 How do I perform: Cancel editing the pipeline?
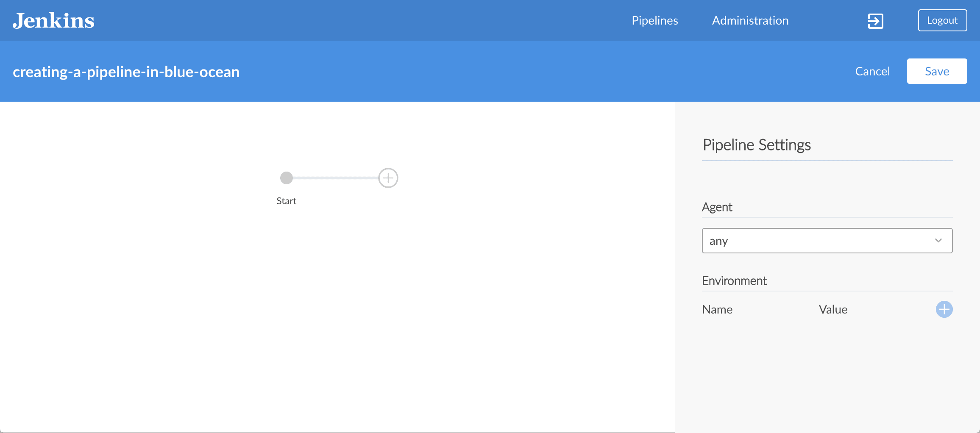872,71
